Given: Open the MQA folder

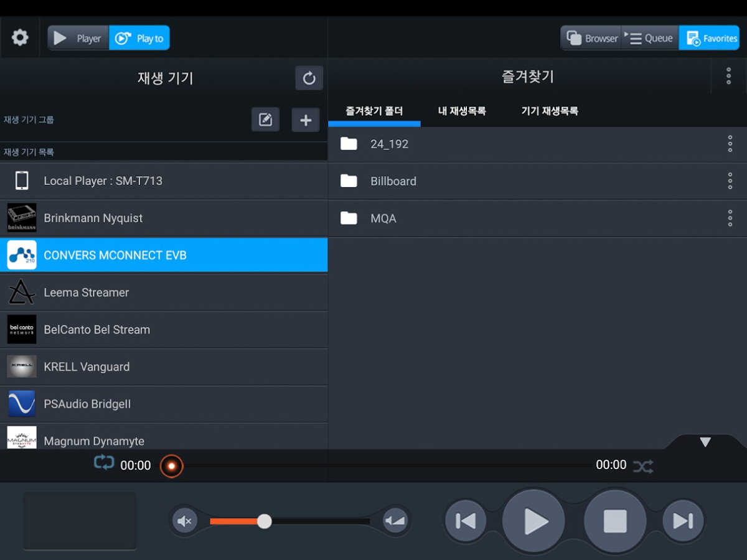Looking at the screenshot, I should point(537,218).
